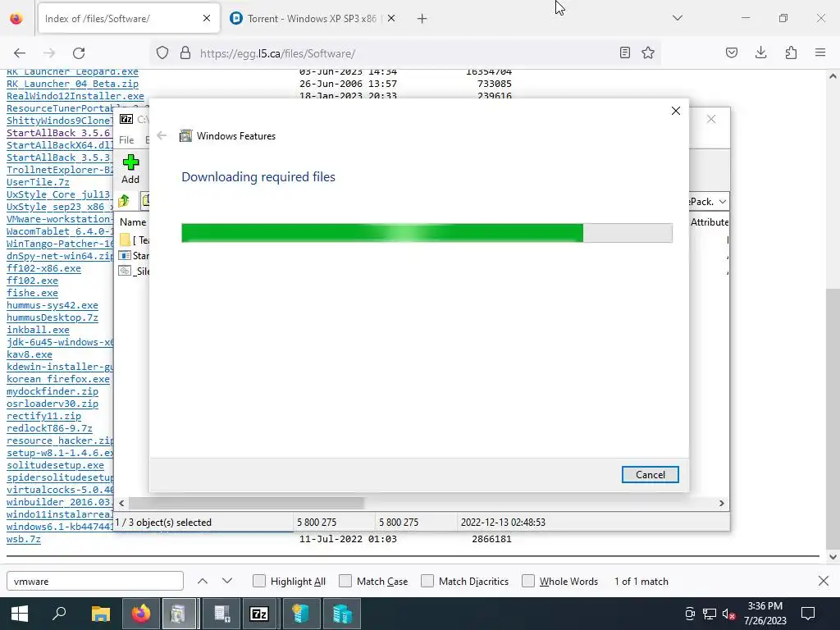Open the Firefox hamburger application menu
Viewport: 840px width, 630px height.
coord(820,52)
